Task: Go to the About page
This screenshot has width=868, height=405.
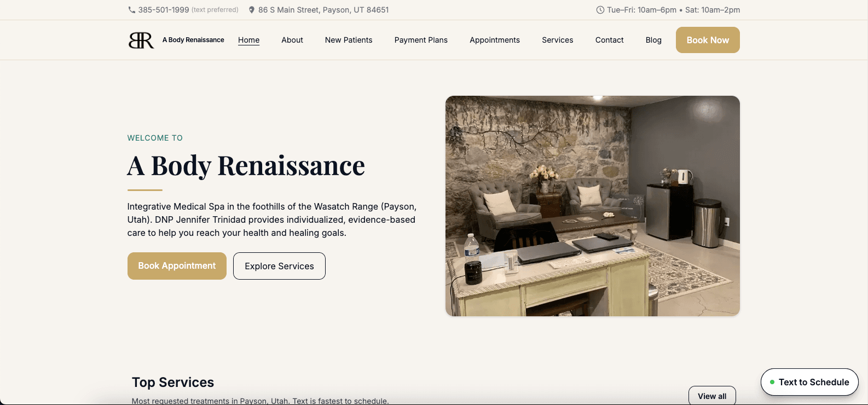Action: pyautogui.click(x=292, y=40)
